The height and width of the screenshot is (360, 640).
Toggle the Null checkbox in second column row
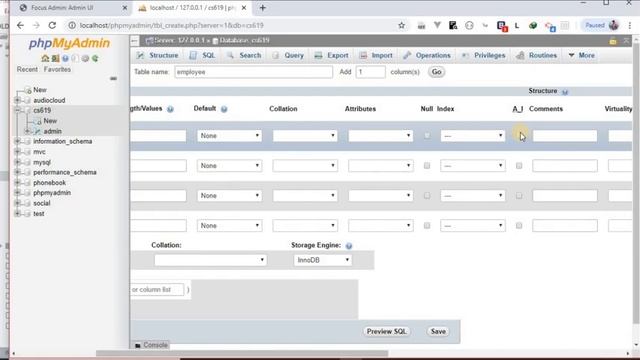[427, 166]
